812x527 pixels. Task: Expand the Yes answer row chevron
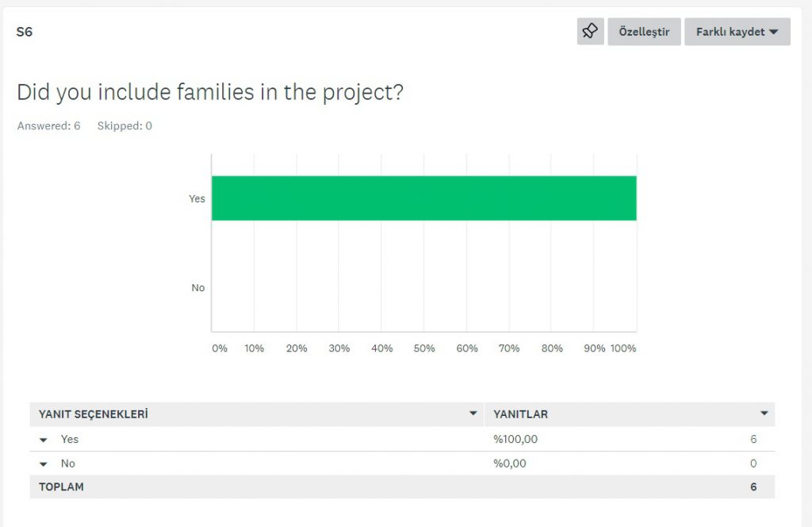(44, 440)
